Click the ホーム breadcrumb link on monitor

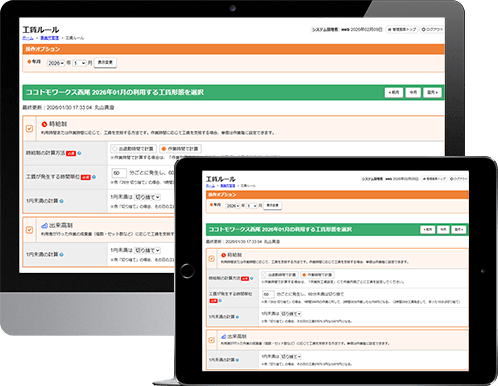pyautogui.click(x=28, y=38)
